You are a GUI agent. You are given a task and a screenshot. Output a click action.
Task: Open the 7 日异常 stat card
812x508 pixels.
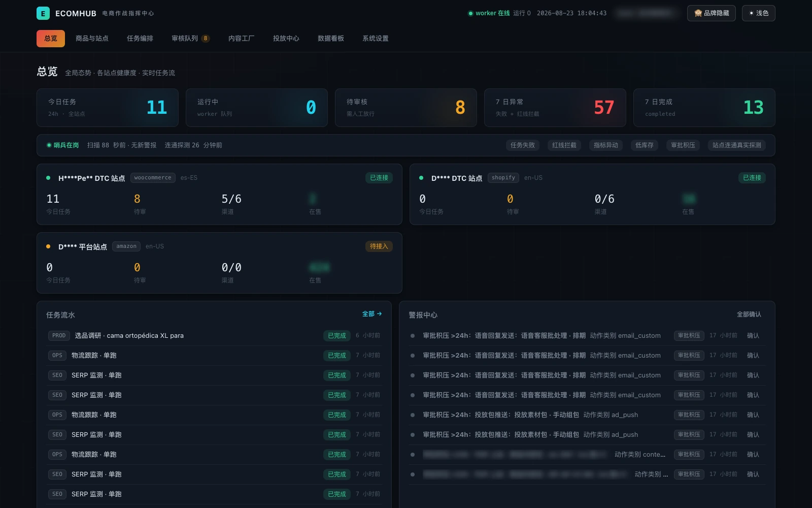pos(555,108)
